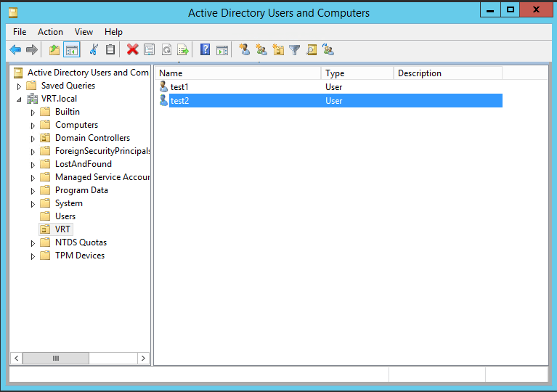Open Properties toolbar icon

point(150,49)
